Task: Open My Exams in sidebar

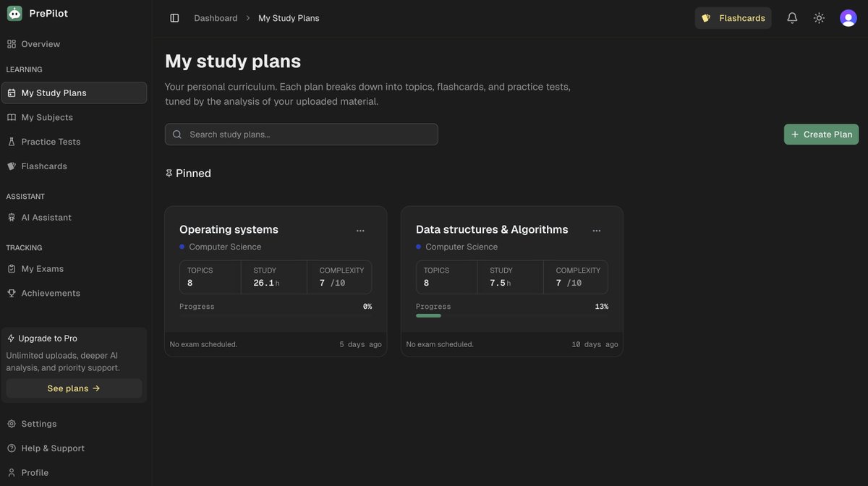Action: pos(74,269)
